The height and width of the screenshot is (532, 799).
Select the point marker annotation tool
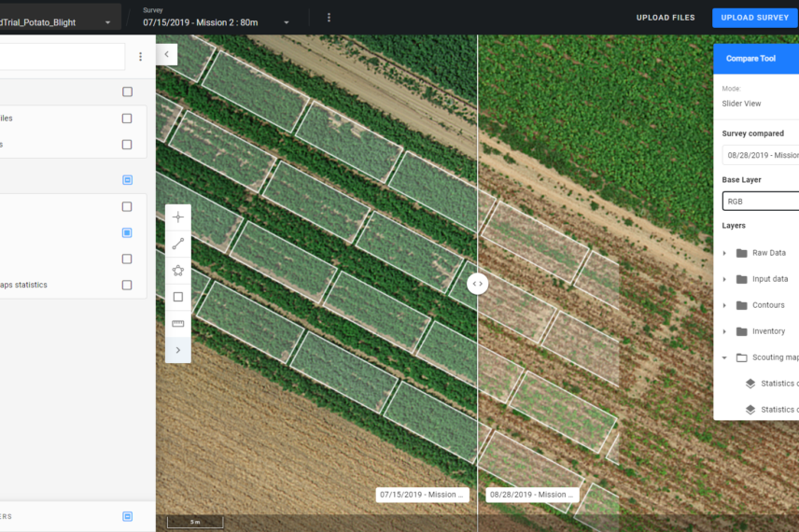click(x=177, y=217)
